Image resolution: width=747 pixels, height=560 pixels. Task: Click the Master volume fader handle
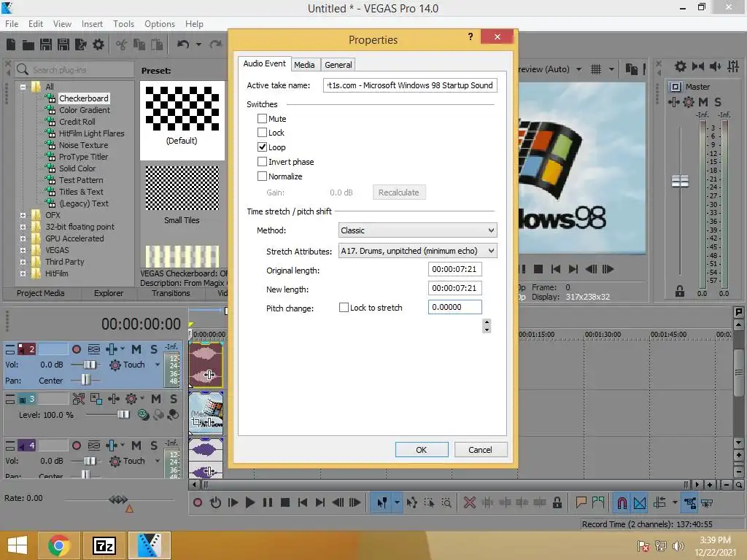[x=680, y=182]
